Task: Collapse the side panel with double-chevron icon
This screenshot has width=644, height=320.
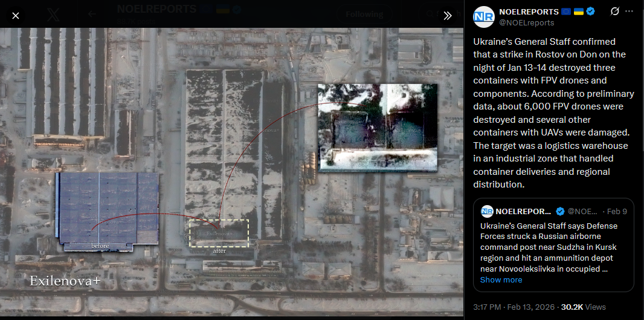Action: tap(448, 16)
